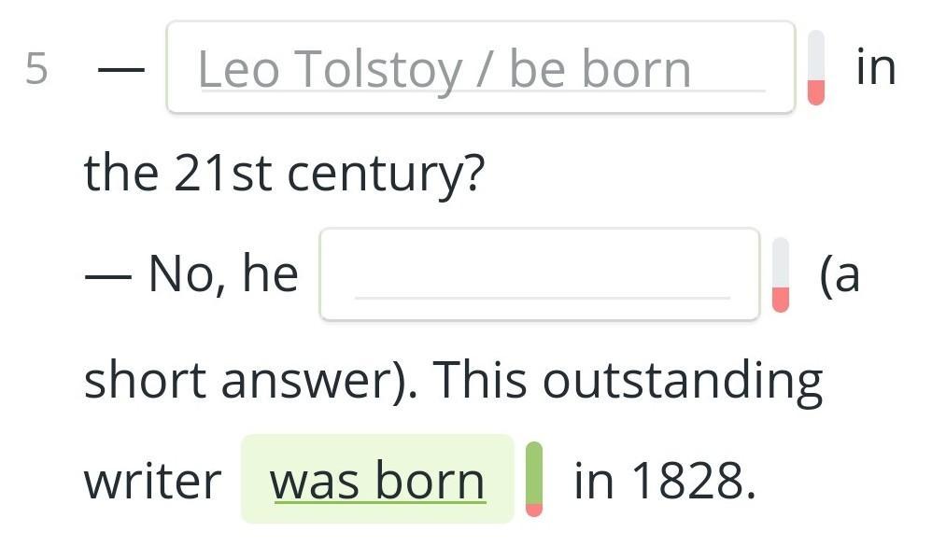Click the progress bar next to the empty answer box
Viewport: 946px width, 560px height.
[x=781, y=275]
